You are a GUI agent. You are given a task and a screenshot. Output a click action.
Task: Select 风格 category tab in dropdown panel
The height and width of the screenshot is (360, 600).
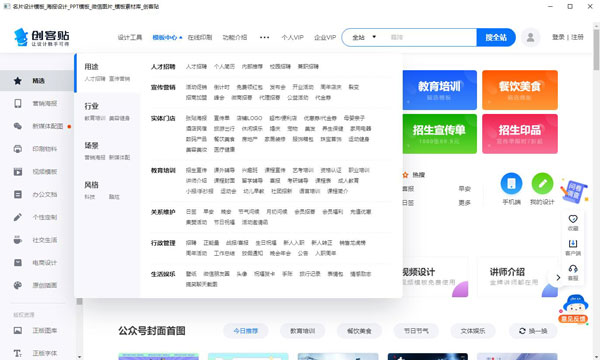[107, 191]
